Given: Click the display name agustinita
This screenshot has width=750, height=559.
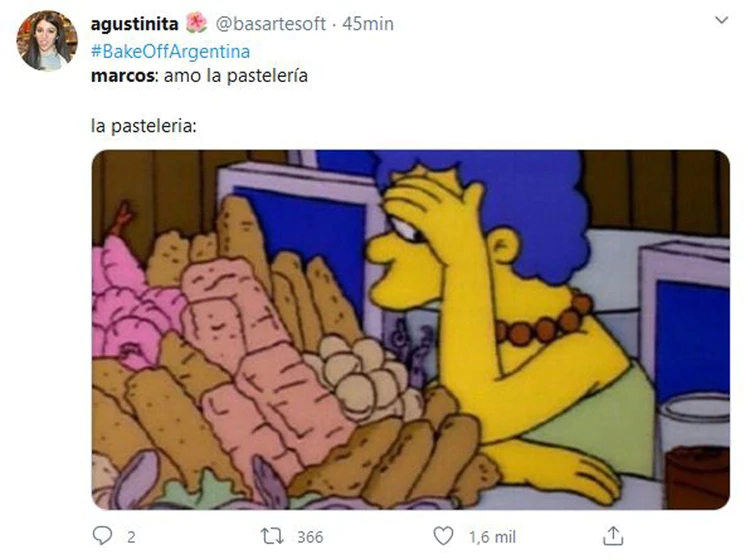Looking at the screenshot, I should pyautogui.click(x=134, y=23).
